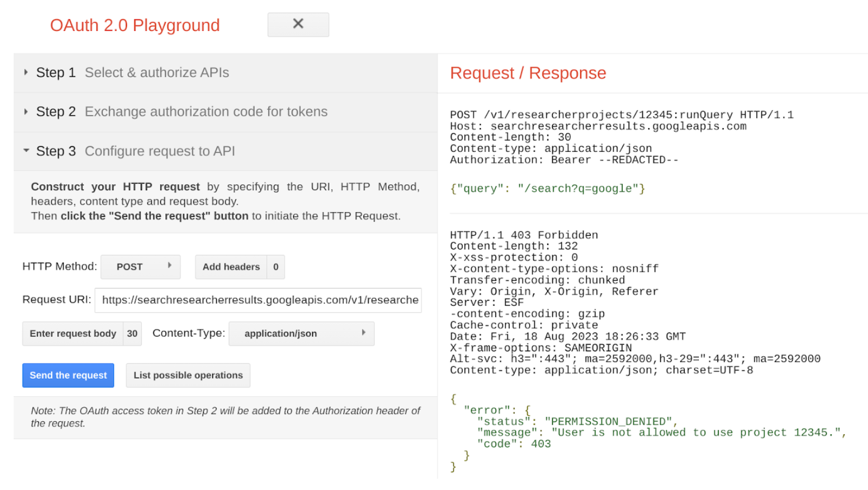Click the Date: Fri, 18 Aug 2023 header
868x490 pixels.
pyautogui.click(x=568, y=337)
